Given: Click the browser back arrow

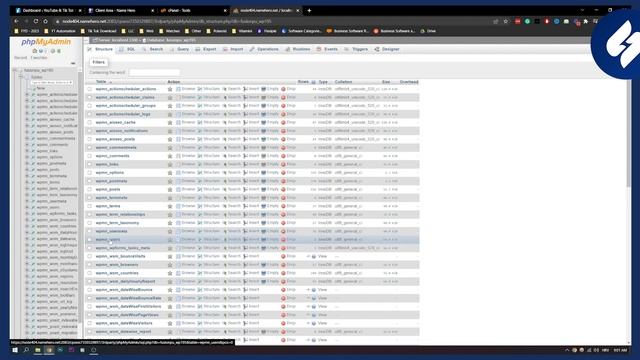Looking at the screenshot, I should 16,21.
